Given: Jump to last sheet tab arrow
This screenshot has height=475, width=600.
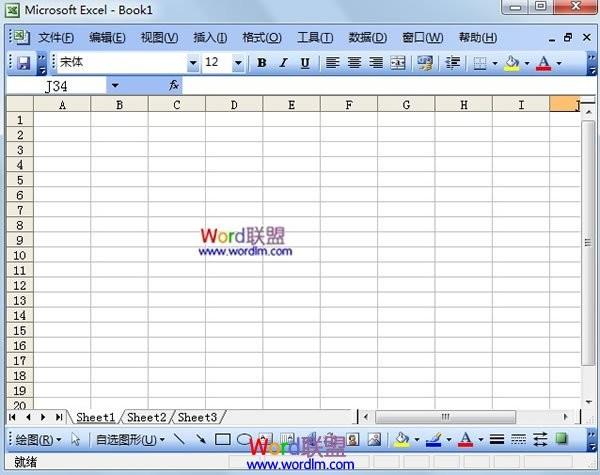Looking at the screenshot, I should coord(59,417).
